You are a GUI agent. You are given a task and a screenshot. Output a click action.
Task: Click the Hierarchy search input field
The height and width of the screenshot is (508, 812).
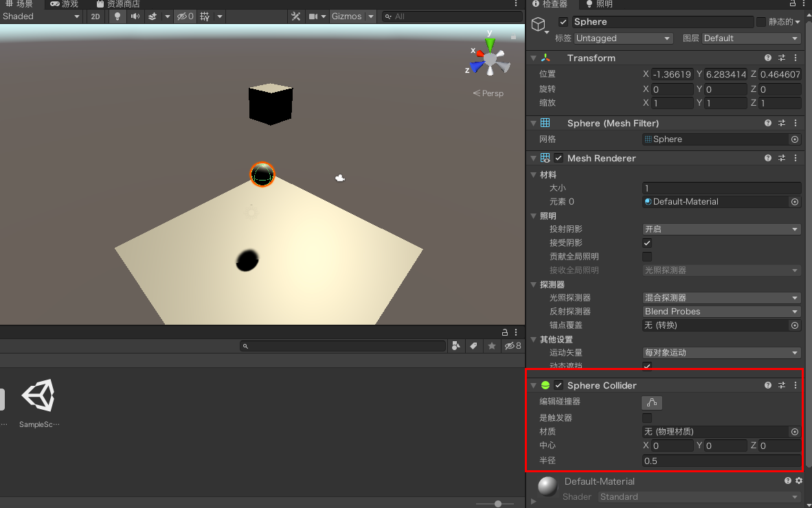pos(342,346)
